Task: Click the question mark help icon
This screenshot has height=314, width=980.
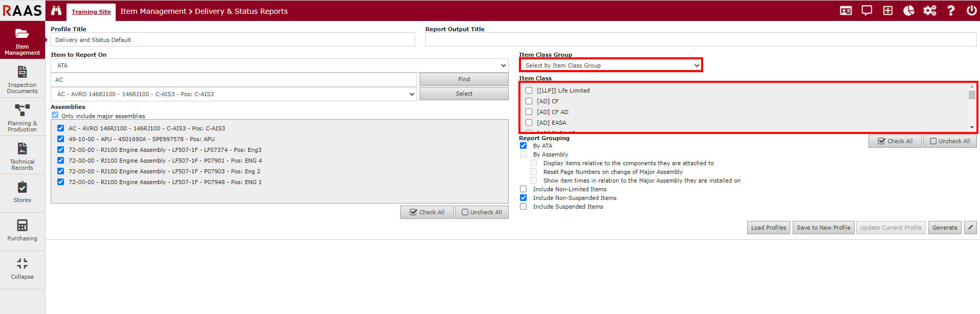Action: [x=951, y=11]
